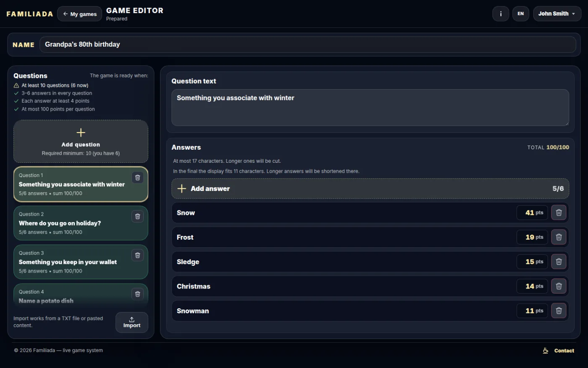This screenshot has height=368, width=588.
Task: Select Question 4 Name a potato dish
Action: 81,294
